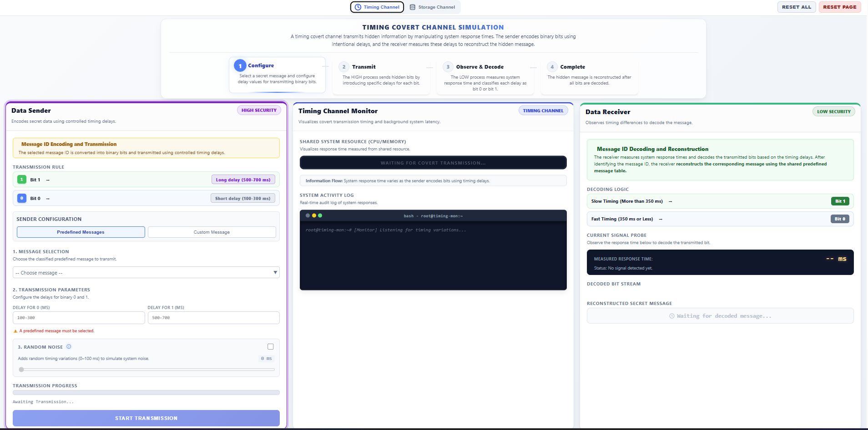The width and height of the screenshot is (868, 430).
Task: Click step 4 Complete number circle
Action: point(552,67)
